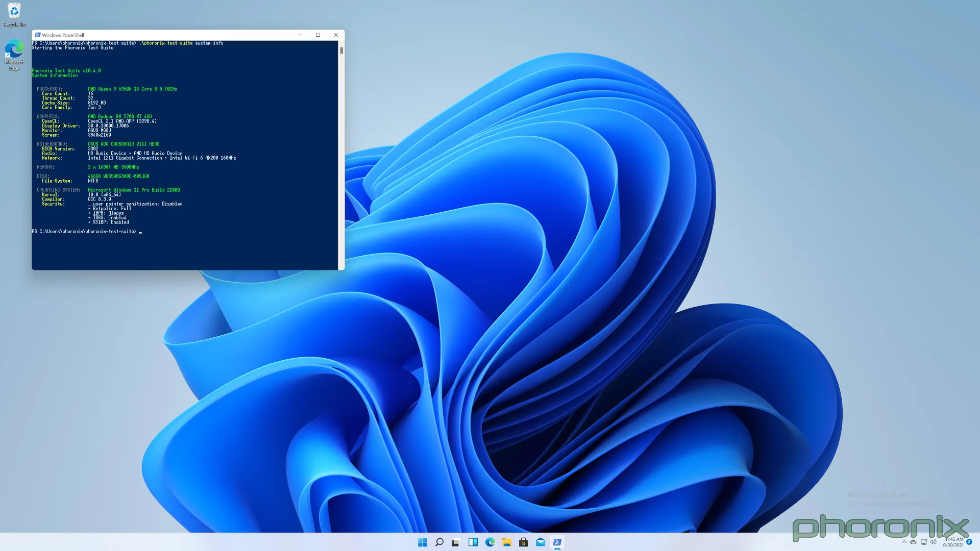Maximize the Windows PowerShell window
The width and height of the screenshot is (980, 551).
coord(318,35)
